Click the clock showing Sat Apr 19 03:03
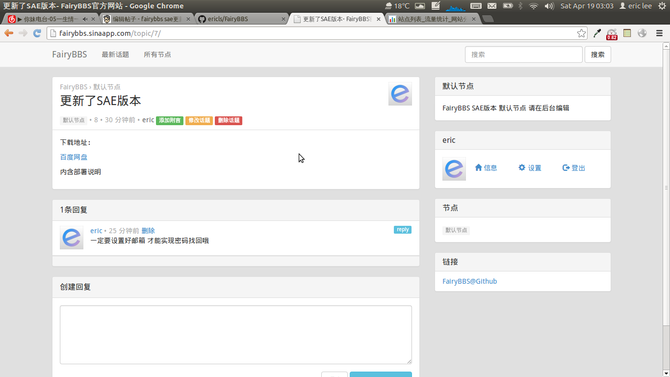This screenshot has height=377, width=670. click(587, 6)
